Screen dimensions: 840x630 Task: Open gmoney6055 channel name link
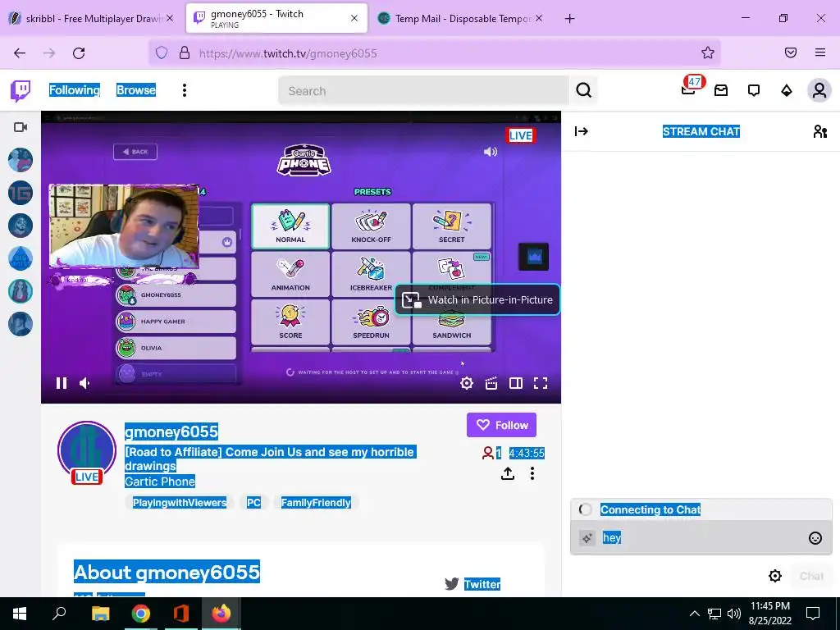[171, 431]
